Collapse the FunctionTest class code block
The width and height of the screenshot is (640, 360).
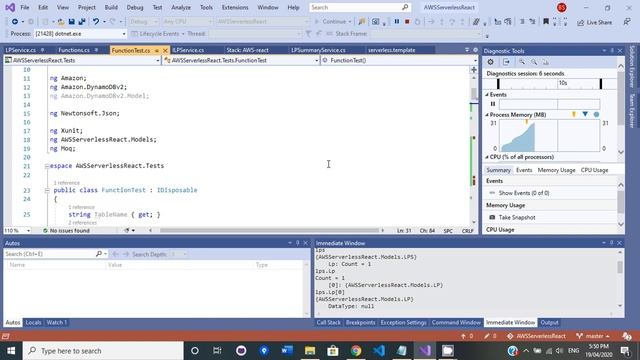47,190
